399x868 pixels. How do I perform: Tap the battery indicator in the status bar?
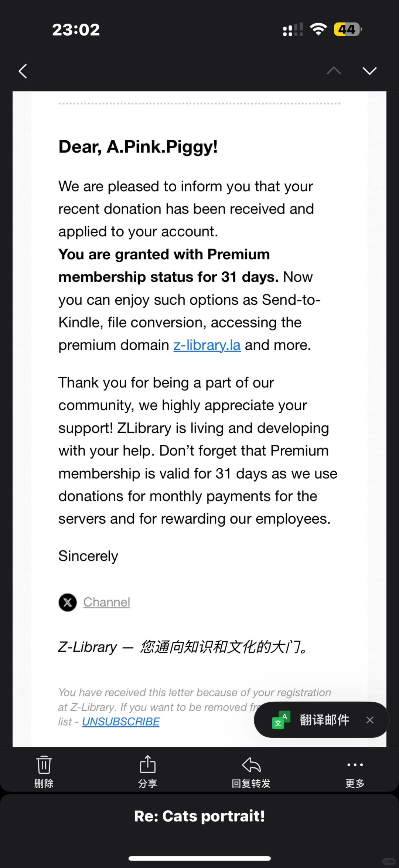(x=348, y=29)
